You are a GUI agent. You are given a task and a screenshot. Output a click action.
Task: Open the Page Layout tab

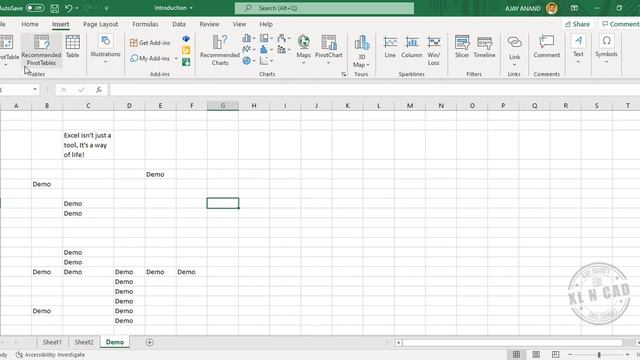tap(100, 24)
